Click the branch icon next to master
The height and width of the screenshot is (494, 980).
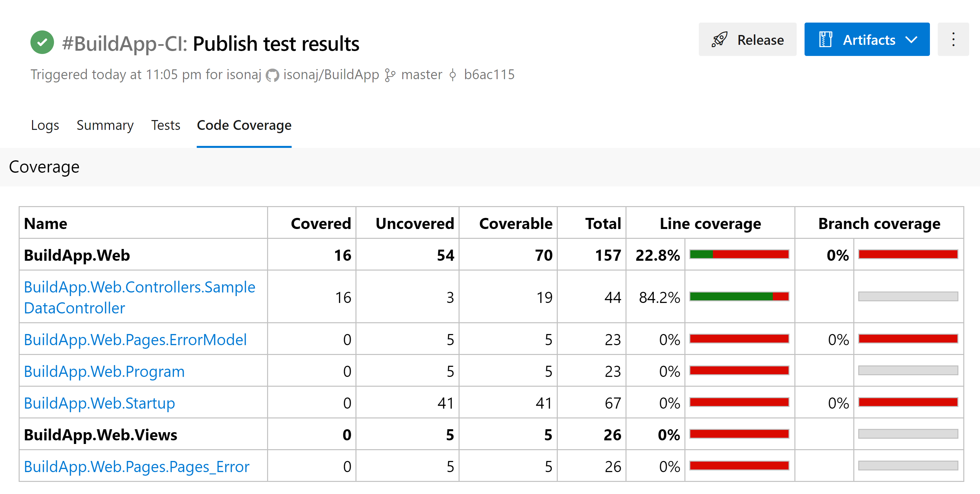(x=390, y=75)
